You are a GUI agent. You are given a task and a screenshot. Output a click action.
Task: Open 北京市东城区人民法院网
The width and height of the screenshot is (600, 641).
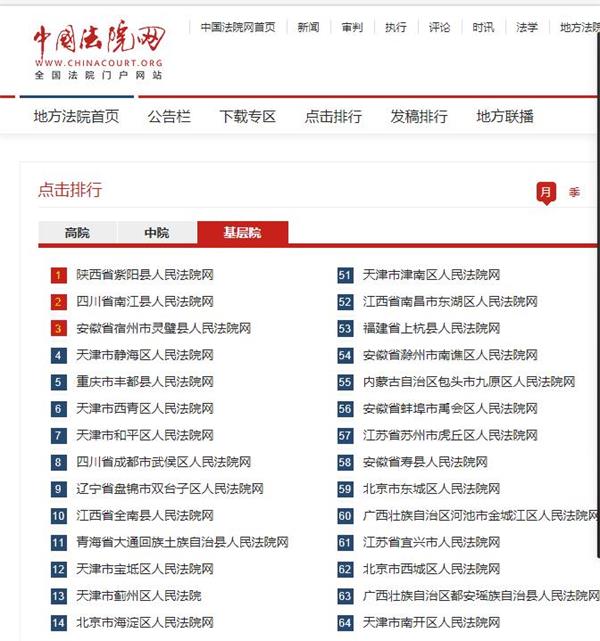[x=431, y=489]
